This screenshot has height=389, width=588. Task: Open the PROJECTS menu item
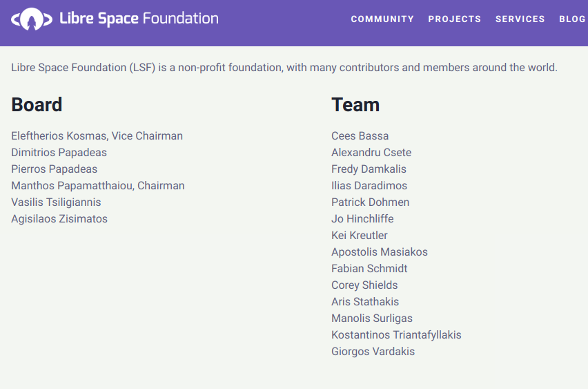point(454,19)
